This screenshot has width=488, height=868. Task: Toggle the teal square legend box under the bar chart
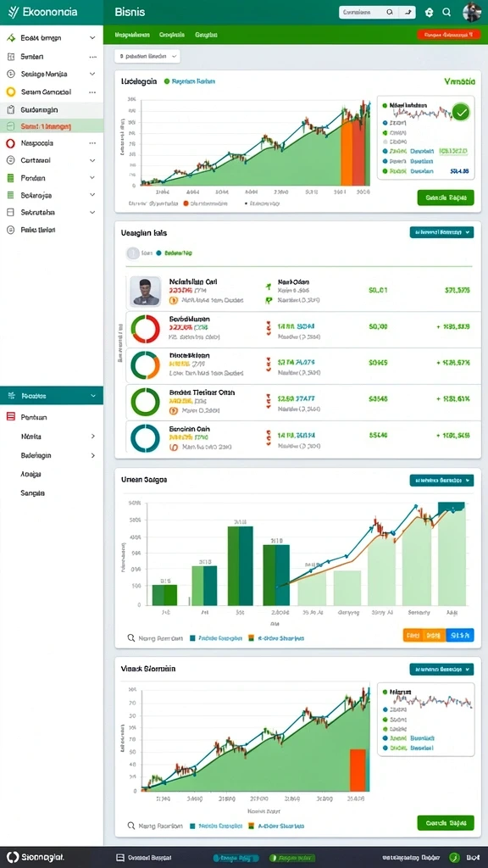(192, 637)
